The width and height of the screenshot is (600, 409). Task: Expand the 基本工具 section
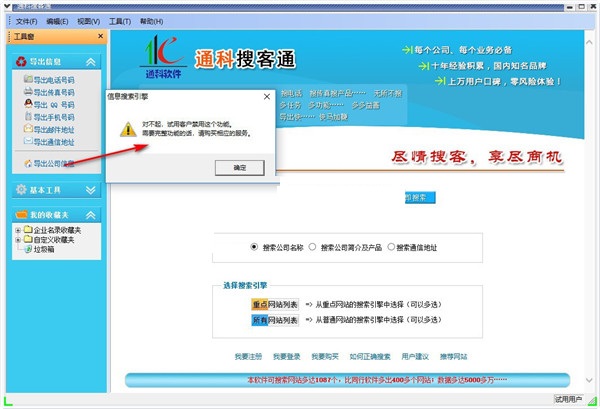[x=91, y=190]
